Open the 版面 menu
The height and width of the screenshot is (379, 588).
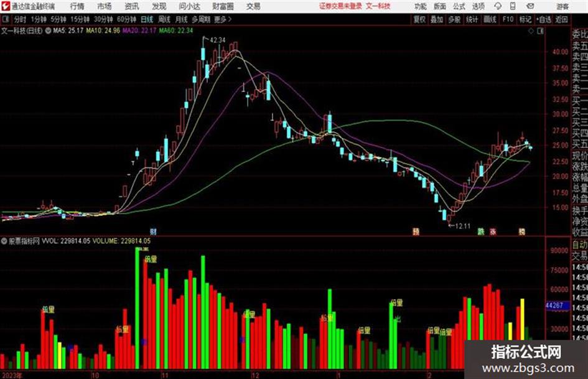440,6
